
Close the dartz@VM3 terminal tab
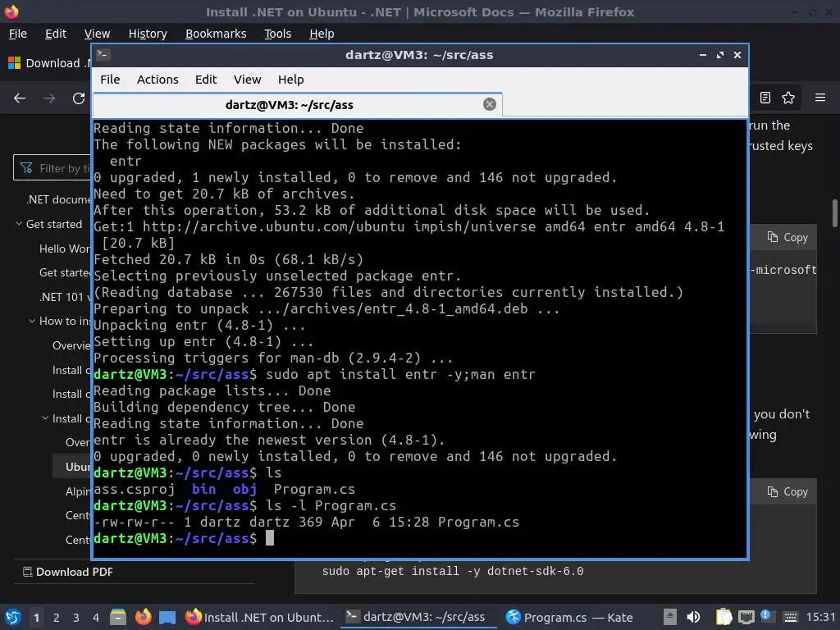[489, 104]
